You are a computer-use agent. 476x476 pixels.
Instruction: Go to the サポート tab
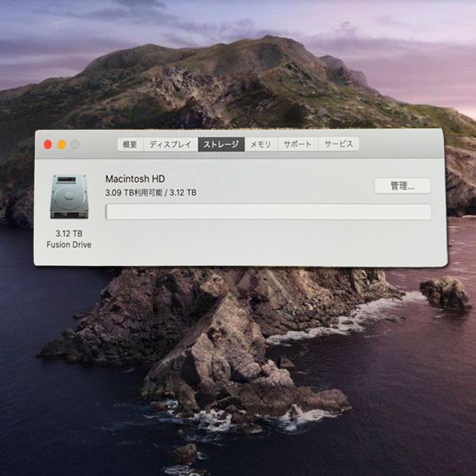(297, 145)
